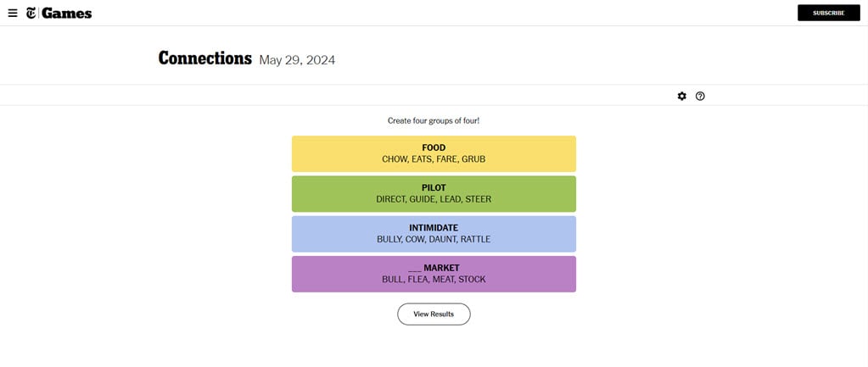
Task: Click the Connections game title
Action: point(205,58)
